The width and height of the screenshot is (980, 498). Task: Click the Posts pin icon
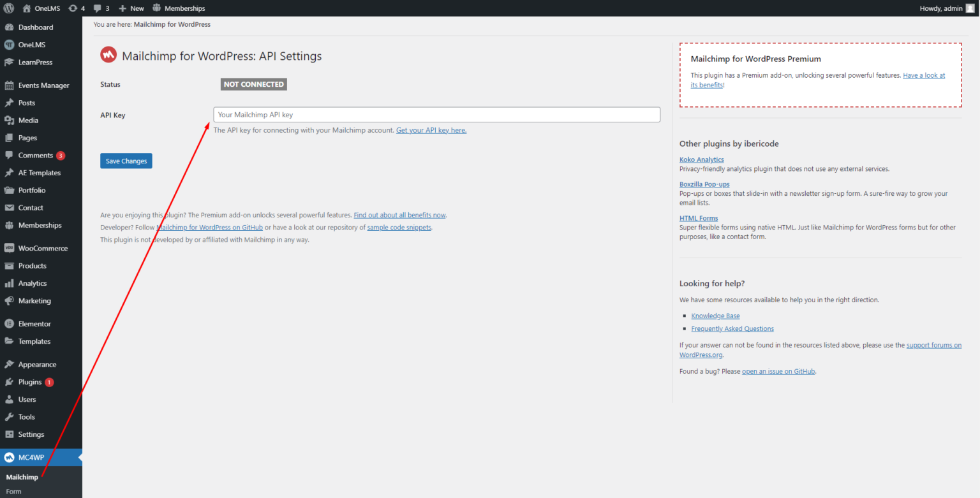pos(9,103)
